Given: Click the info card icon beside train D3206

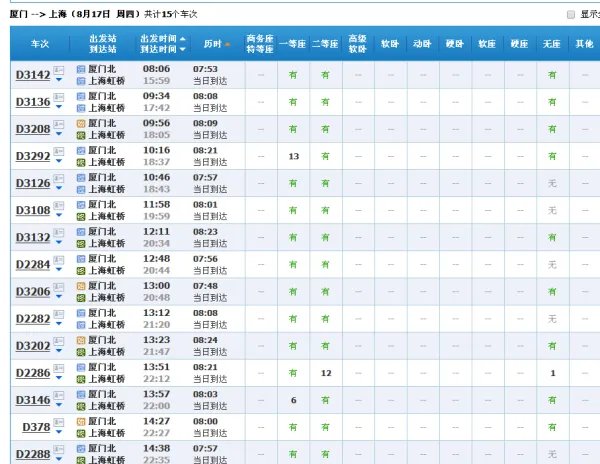Looking at the screenshot, I should click(59, 287).
